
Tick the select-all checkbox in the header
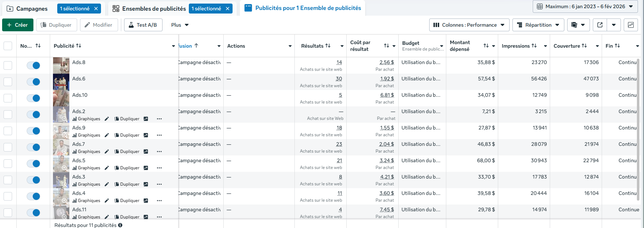click(x=8, y=46)
